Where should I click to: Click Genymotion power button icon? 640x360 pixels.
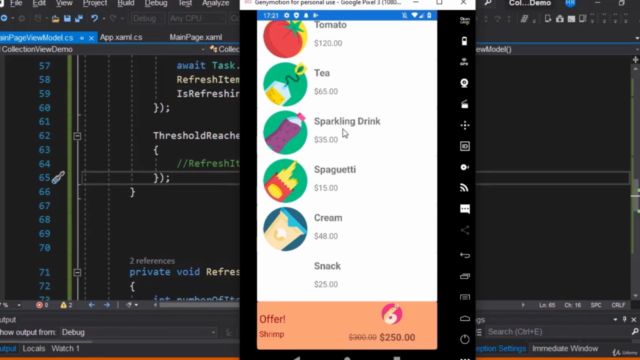coord(464,339)
